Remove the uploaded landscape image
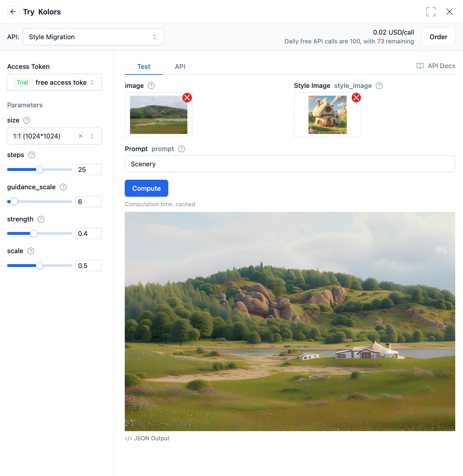The image size is (463, 476). tap(187, 98)
